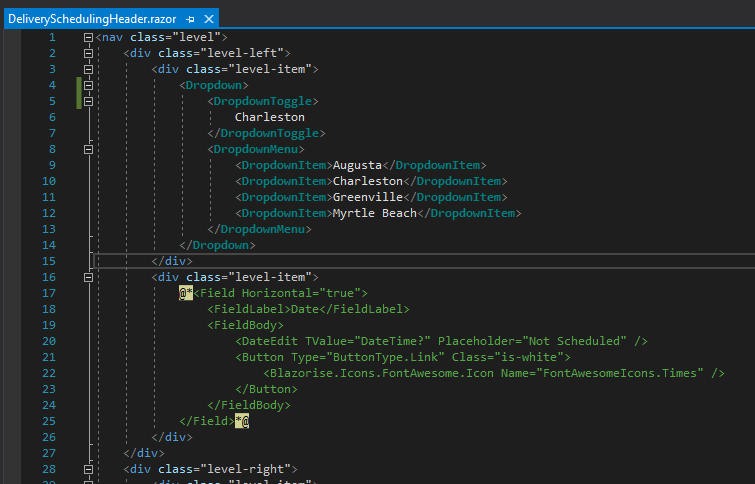
Task: Click the Class="is-white" attribute on line 21
Action: tap(508, 357)
